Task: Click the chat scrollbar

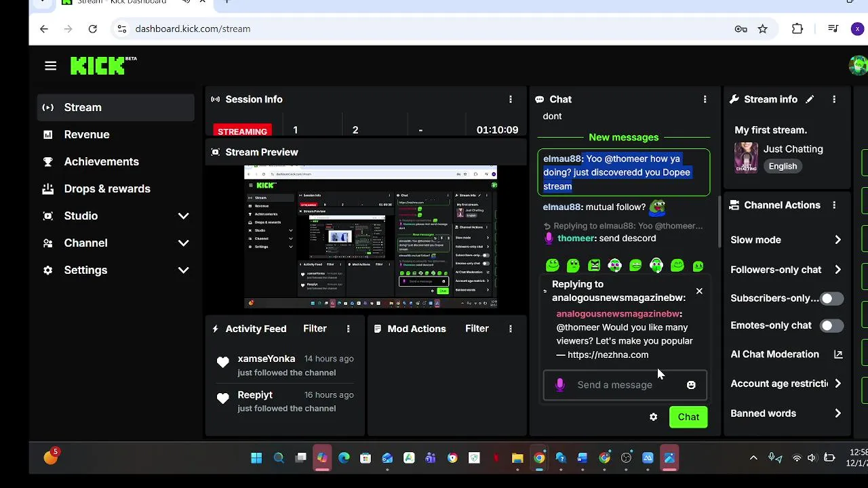Action: click(x=719, y=222)
